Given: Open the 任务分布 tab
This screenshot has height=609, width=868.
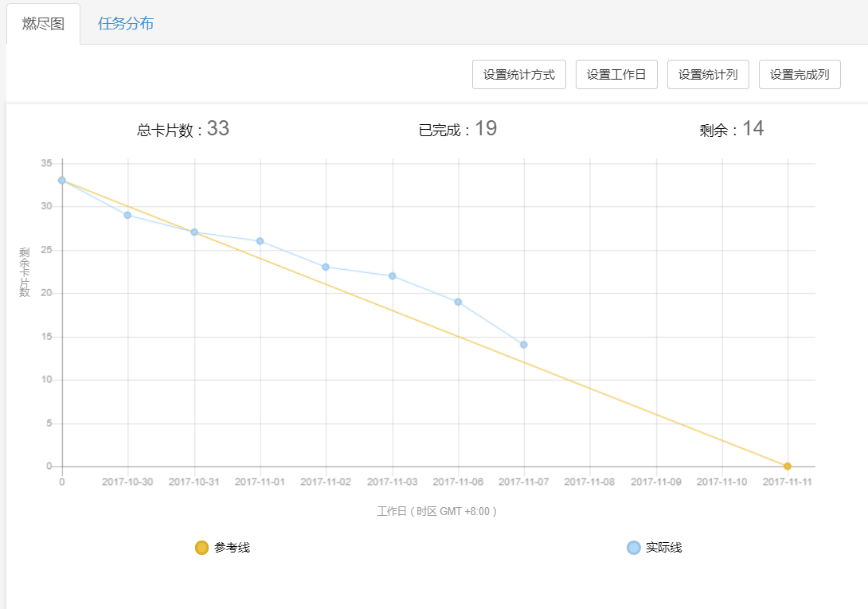Looking at the screenshot, I should (126, 24).
